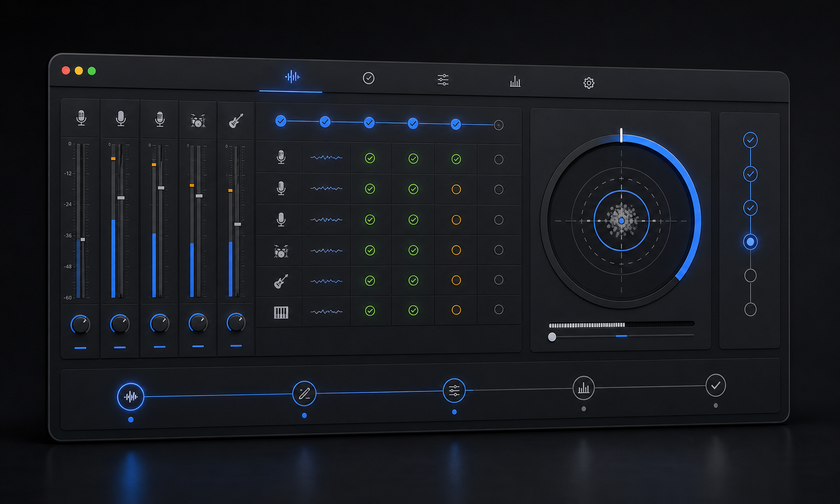The image size is (840, 504).
Task: Toggle the orange status circle in the piano row
Action: coord(456,310)
